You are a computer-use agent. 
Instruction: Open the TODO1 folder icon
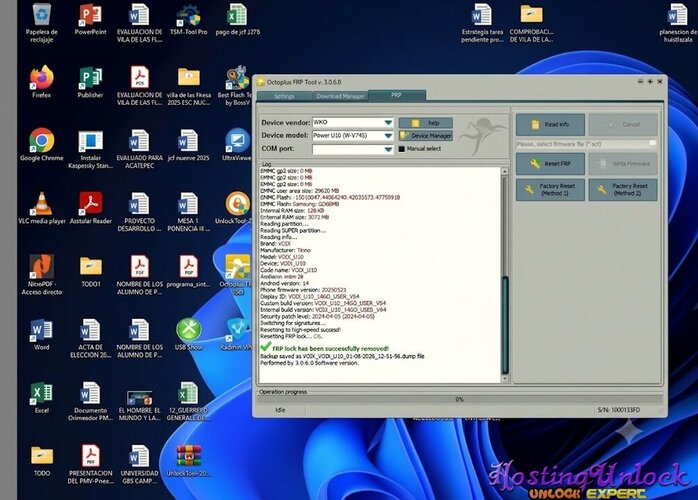tap(90, 271)
